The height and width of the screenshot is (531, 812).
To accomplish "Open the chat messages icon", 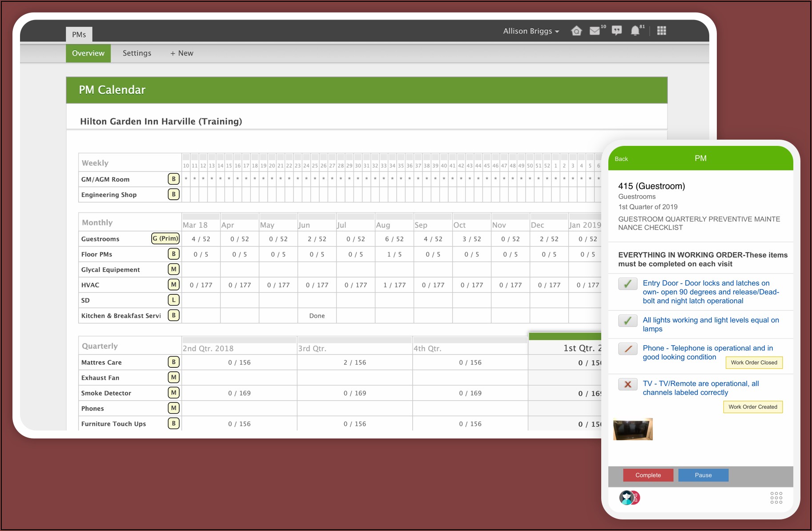I will click(x=616, y=31).
